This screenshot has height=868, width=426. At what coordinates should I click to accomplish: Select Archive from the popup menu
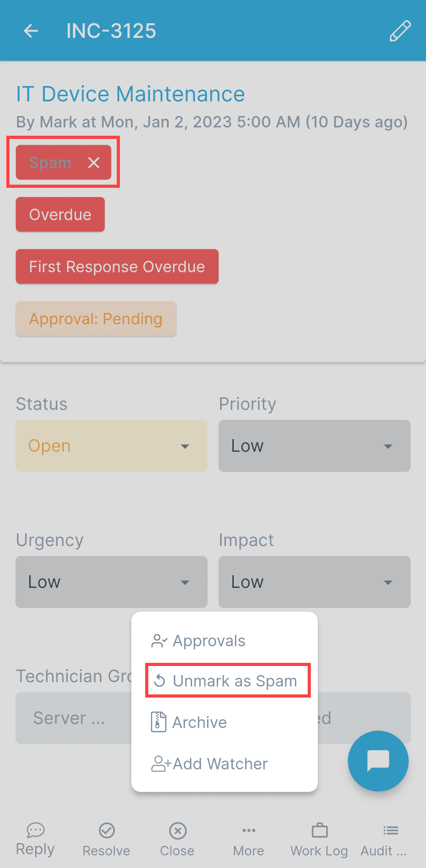(x=199, y=722)
